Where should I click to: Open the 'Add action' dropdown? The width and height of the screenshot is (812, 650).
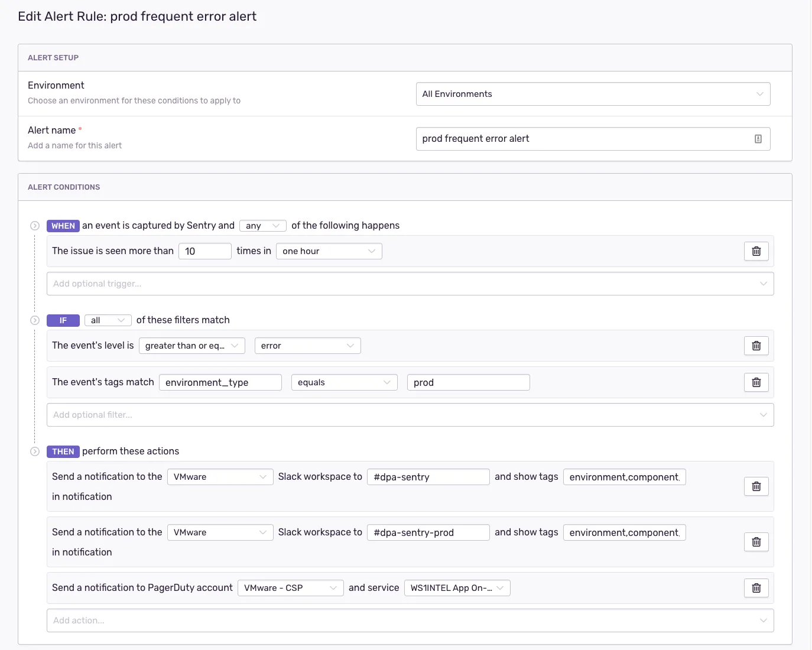[410, 620]
